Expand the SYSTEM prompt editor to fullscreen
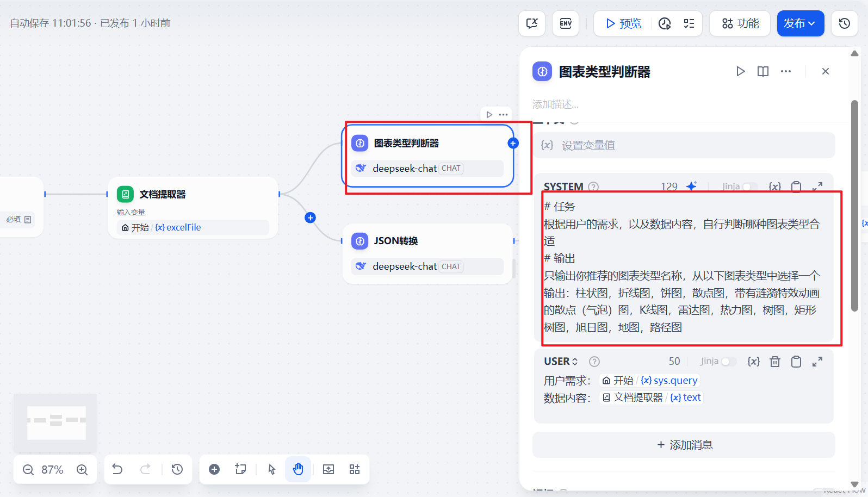Screen dimensions: 868x497 pos(817,187)
